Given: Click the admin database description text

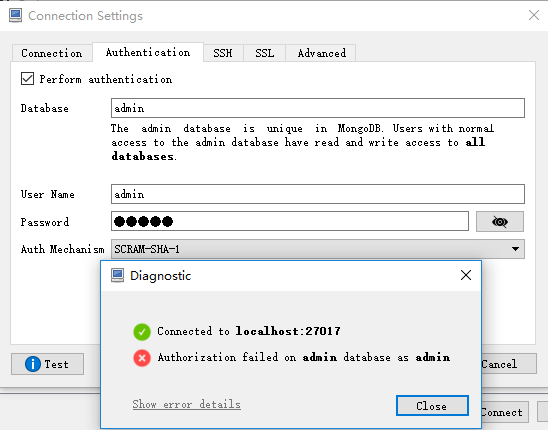Looking at the screenshot, I should 302,142.
